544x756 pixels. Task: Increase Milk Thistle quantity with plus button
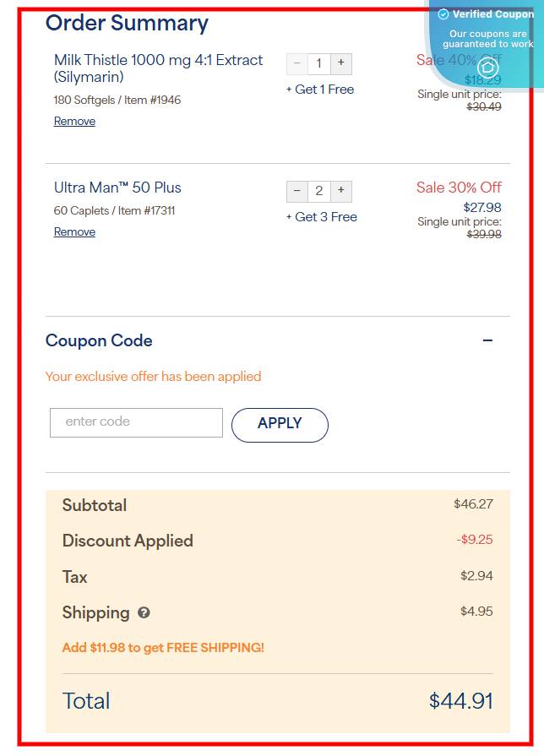click(340, 63)
